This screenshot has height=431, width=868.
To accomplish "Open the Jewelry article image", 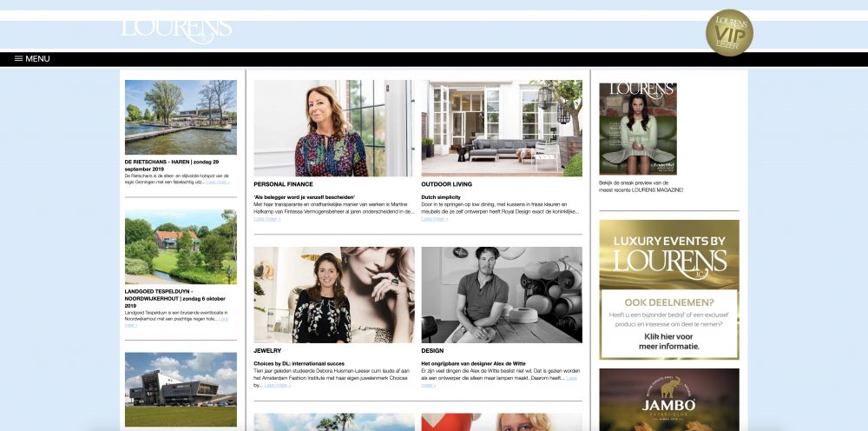I will [x=333, y=295].
